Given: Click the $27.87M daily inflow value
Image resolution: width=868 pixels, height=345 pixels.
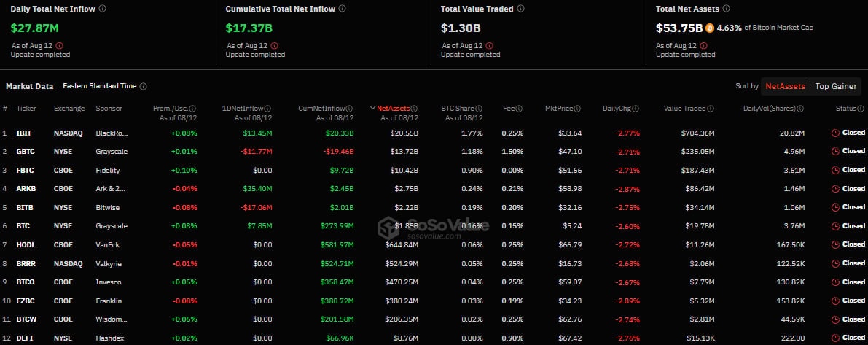Looking at the screenshot, I should click(x=34, y=28).
